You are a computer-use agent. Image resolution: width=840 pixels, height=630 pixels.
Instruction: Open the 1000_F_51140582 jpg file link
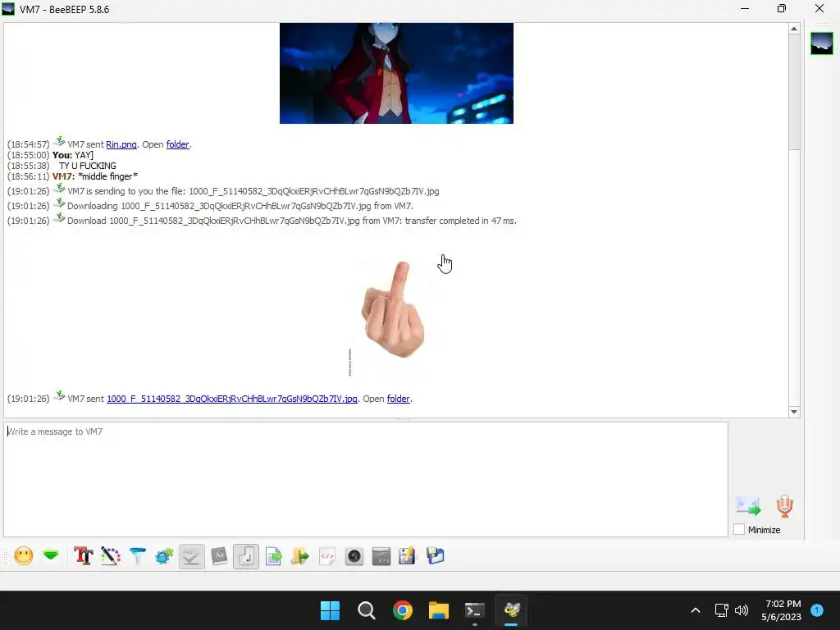point(232,399)
